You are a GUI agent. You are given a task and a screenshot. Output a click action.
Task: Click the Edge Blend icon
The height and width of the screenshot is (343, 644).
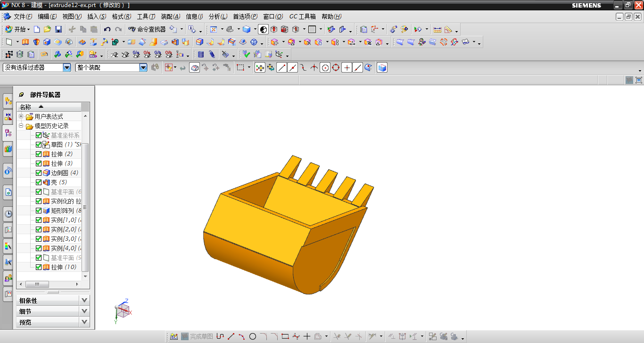click(199, 42)
